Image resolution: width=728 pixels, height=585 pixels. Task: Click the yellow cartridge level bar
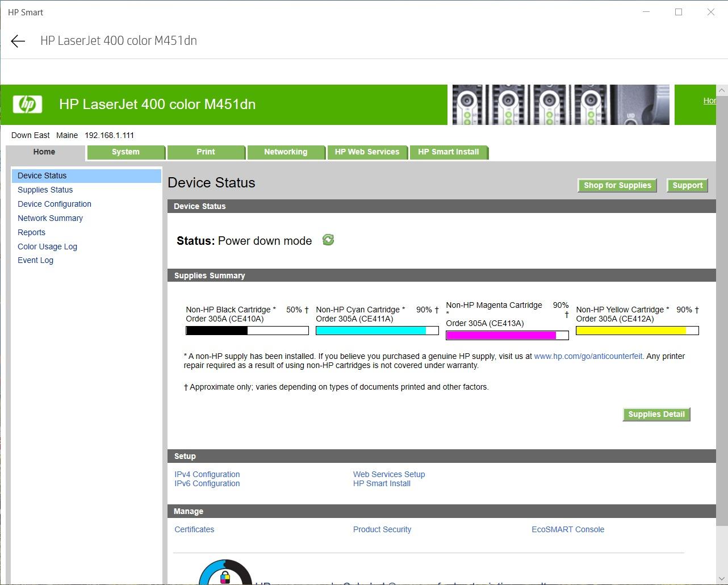tap(637, 331)
